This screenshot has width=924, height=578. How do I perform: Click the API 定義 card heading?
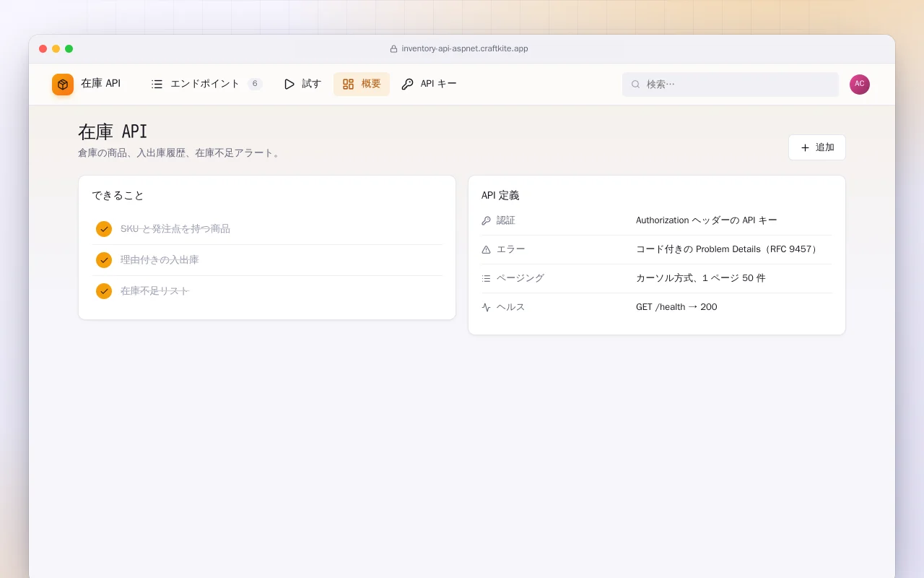(500, 196)
